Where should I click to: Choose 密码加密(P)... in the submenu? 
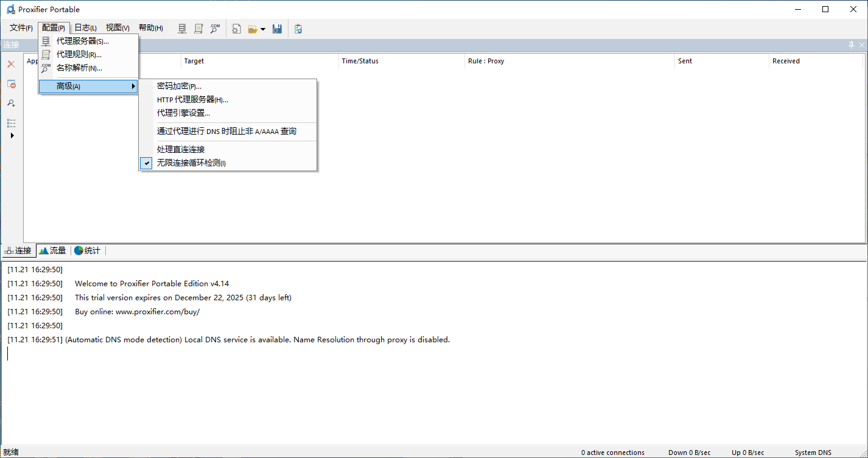(x=179, y=86)
